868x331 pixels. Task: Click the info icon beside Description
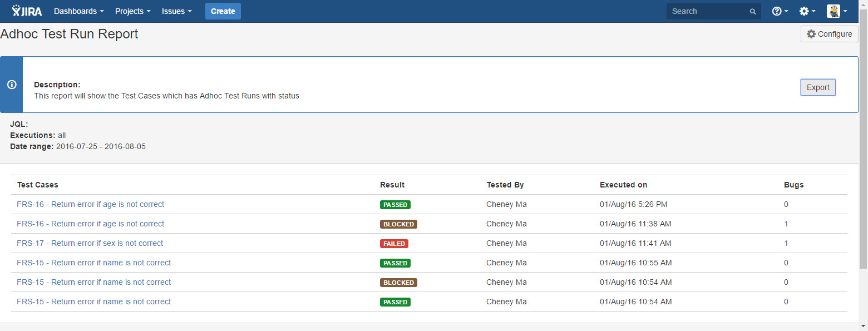pyautogui.click(x=12, y=85)
